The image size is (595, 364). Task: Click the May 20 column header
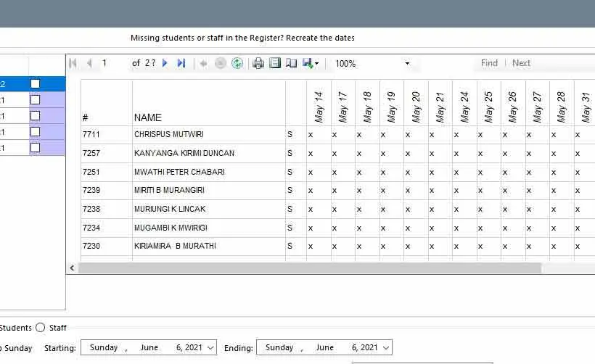pos(416,107)
